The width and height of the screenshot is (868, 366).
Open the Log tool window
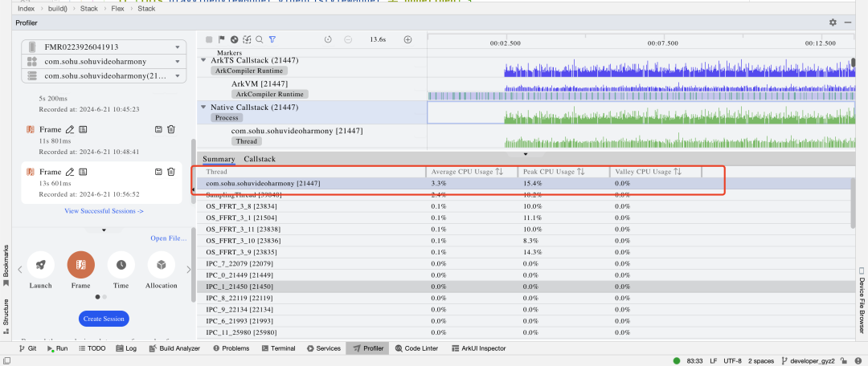coord(126,348)
